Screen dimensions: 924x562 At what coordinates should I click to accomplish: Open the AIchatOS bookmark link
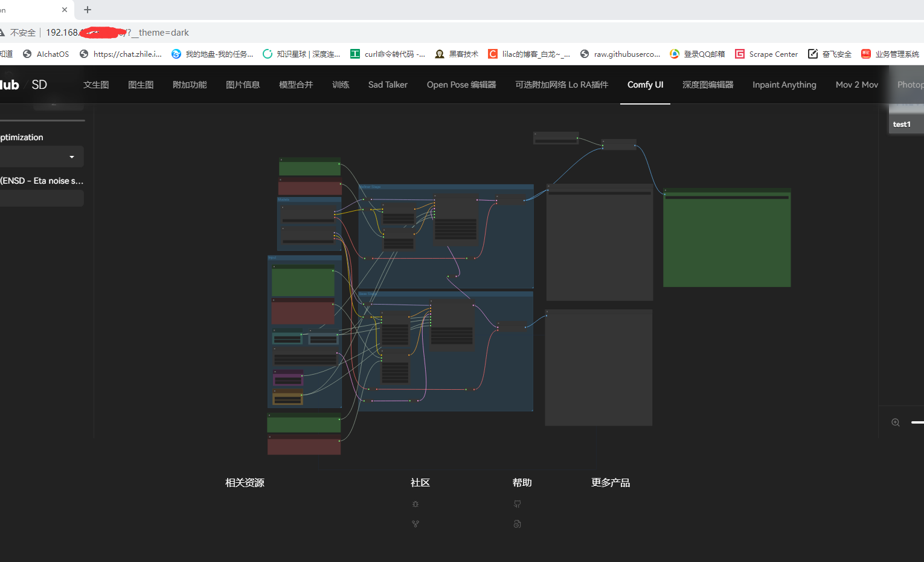coord(53,53)
